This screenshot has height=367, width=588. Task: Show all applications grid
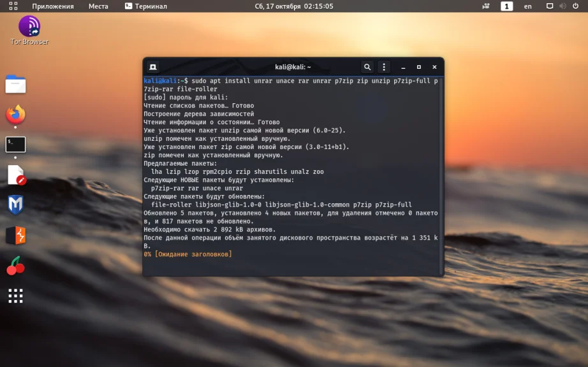click(15, 296)
